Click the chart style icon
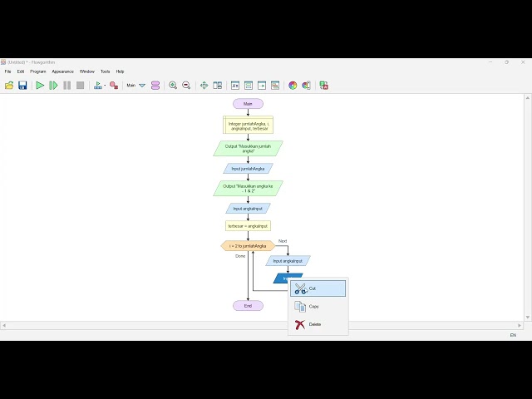The image size is (532, 399). pyautogui.click(x=306, y=85)
